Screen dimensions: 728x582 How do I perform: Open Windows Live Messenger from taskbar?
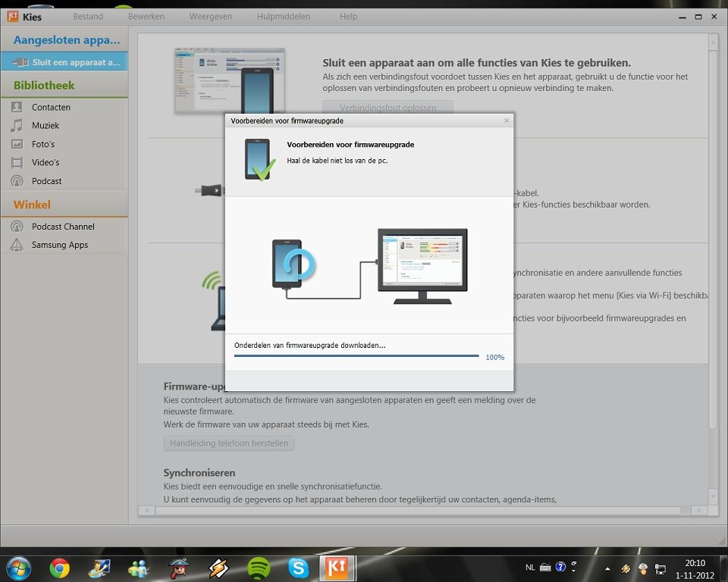(139, 568)
